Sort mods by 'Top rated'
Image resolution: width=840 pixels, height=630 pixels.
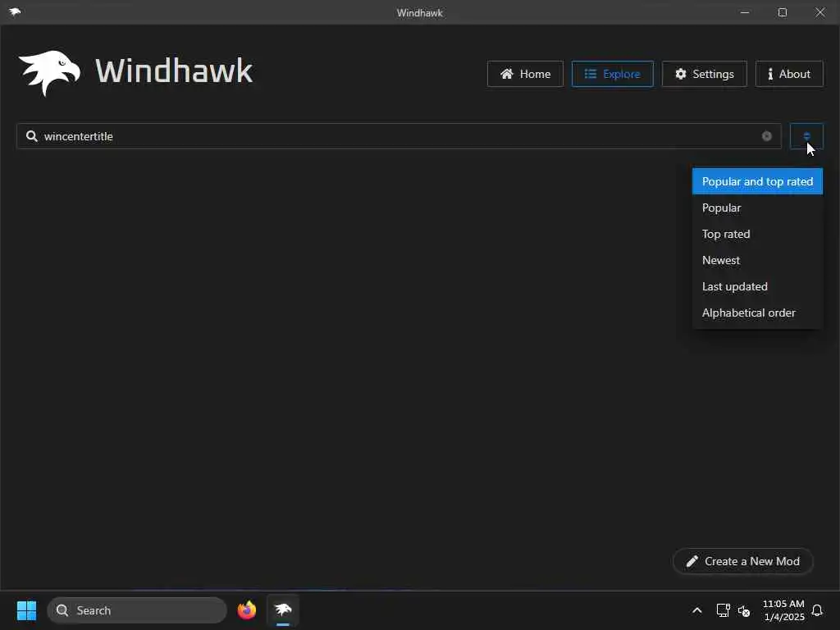click(x=757, y=234)
